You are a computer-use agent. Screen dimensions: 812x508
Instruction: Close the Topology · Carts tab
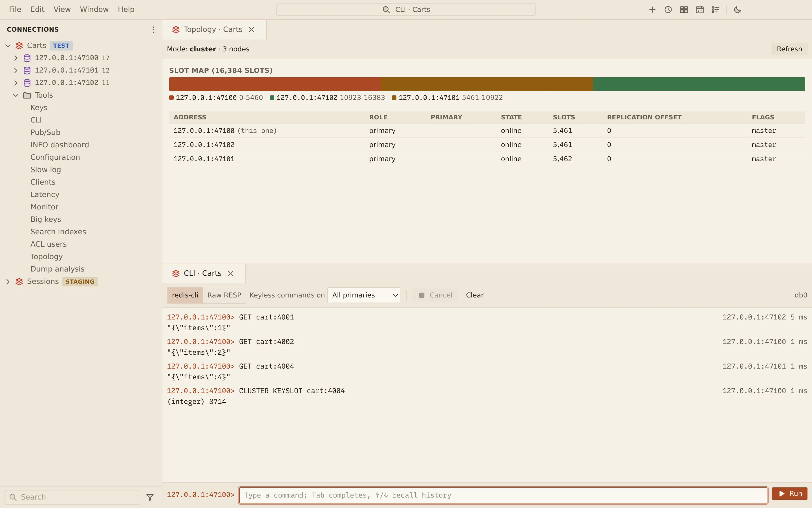[251, 30]
